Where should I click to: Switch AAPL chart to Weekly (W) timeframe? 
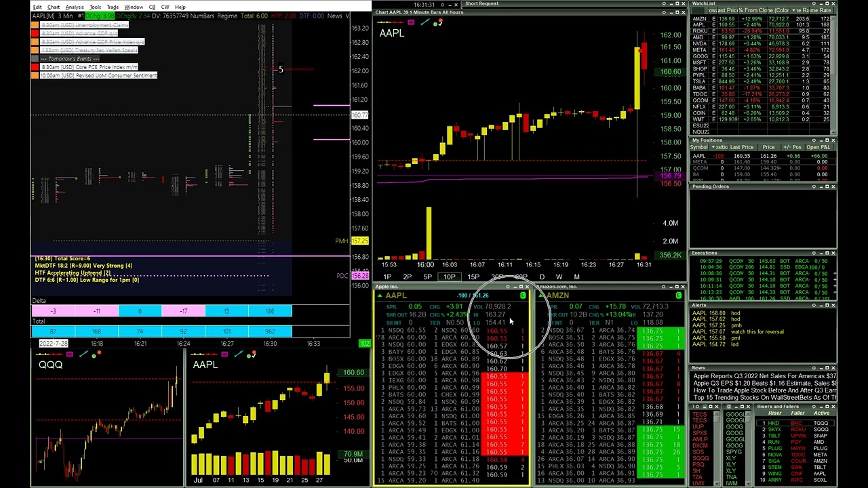point(559,277)
